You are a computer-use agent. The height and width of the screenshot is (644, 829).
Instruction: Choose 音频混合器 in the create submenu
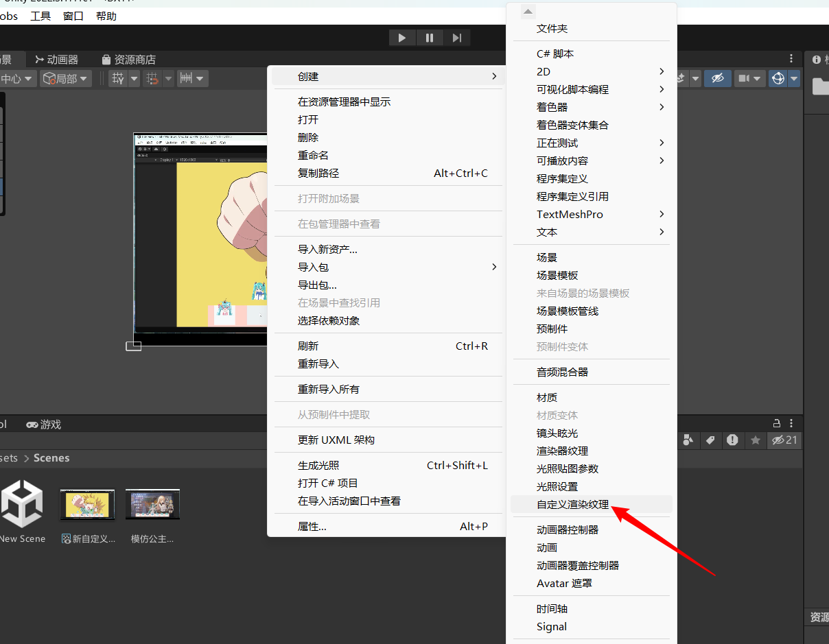592,372
